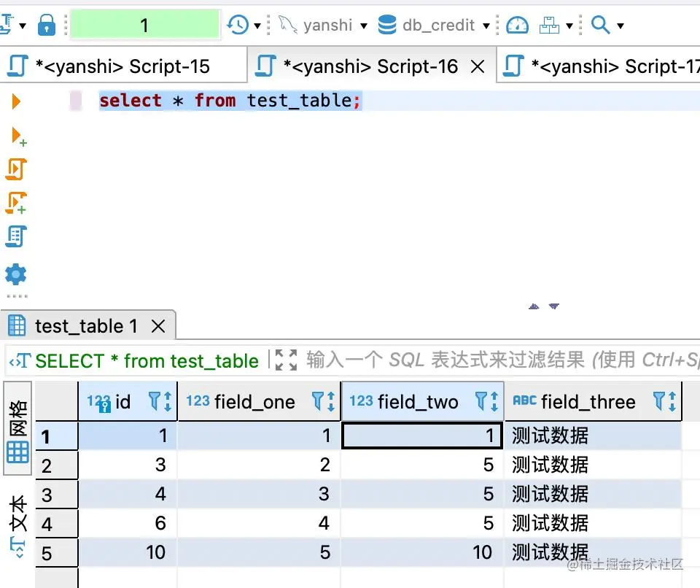
Task: Execute the SQL script
Action: (x=16, y=169)
